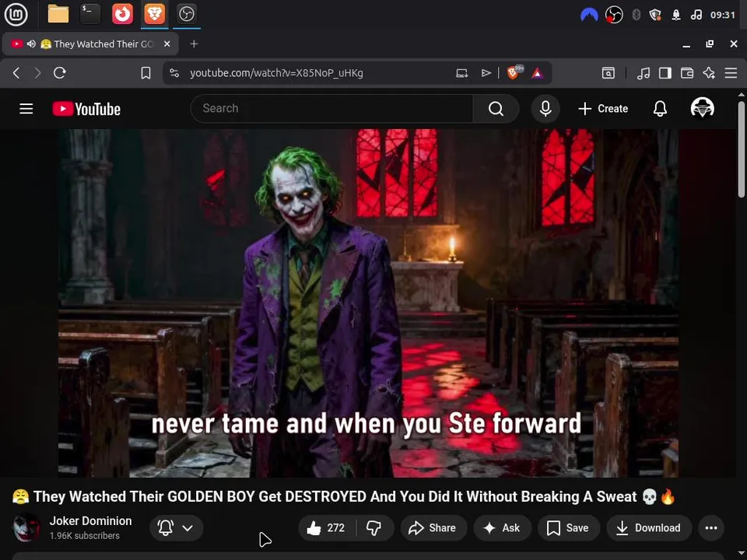
Task: Open Brave Leo AI assistant icon
Action: pyautogui.click(x=709, y=73)
